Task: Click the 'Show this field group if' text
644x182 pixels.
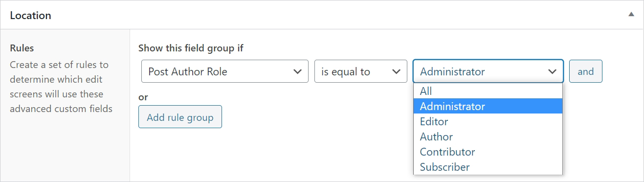Action: 191,48
